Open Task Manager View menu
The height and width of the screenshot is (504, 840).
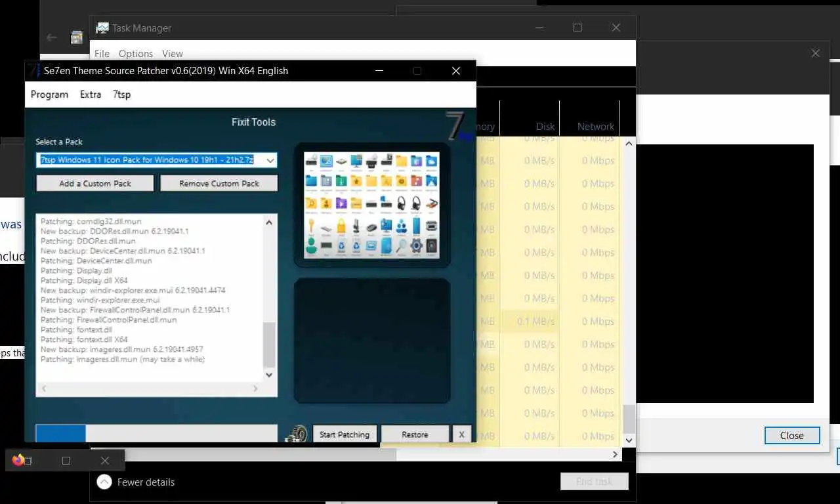[173, 54]
